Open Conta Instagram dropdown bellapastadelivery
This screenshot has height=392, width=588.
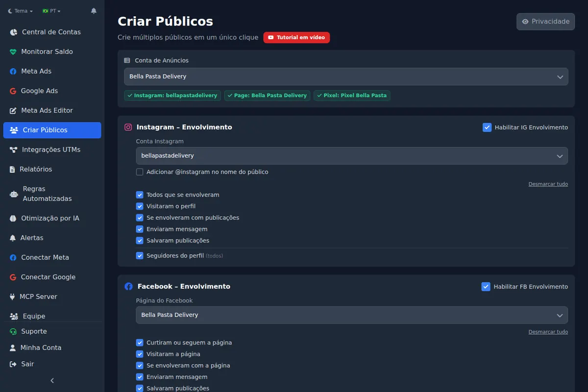(352, 156)
